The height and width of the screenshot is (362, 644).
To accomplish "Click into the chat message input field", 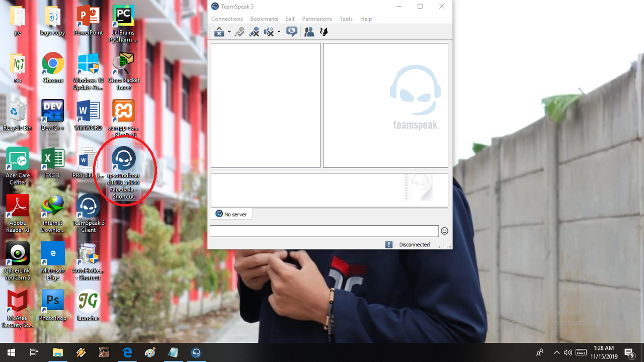I will [x=324, y=231].
